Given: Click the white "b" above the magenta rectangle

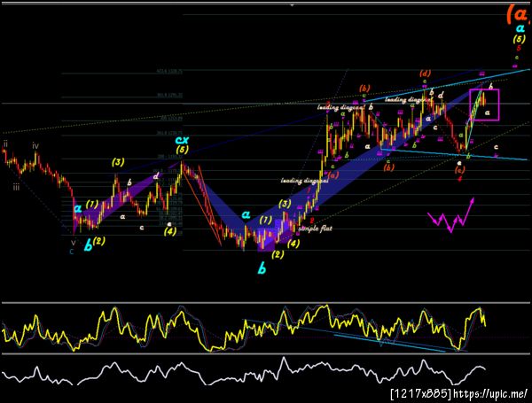Looking at the screenshot, I should click(x=490, y=86).
